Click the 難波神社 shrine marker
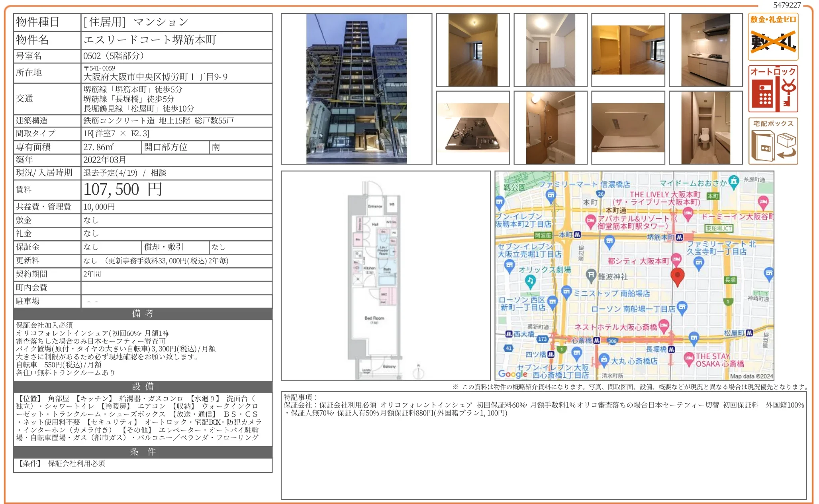Screen dimensions: 819x504 coord(591,275)
